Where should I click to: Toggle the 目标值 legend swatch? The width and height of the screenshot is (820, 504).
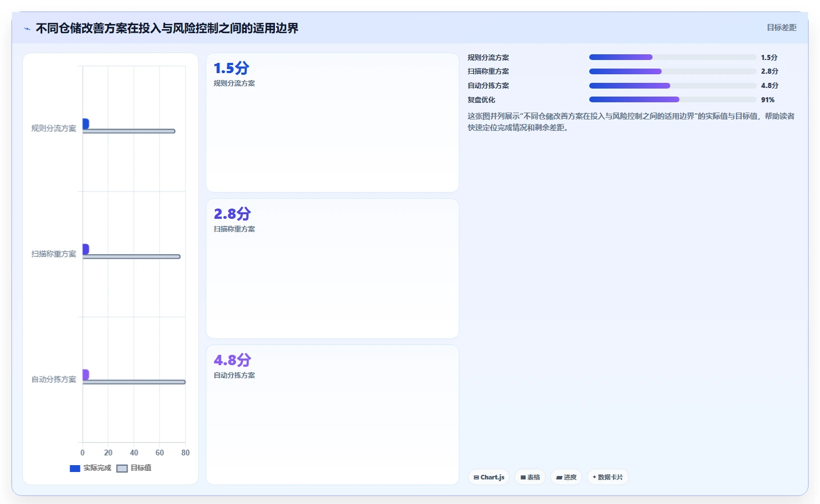click(x=122, y=469)
